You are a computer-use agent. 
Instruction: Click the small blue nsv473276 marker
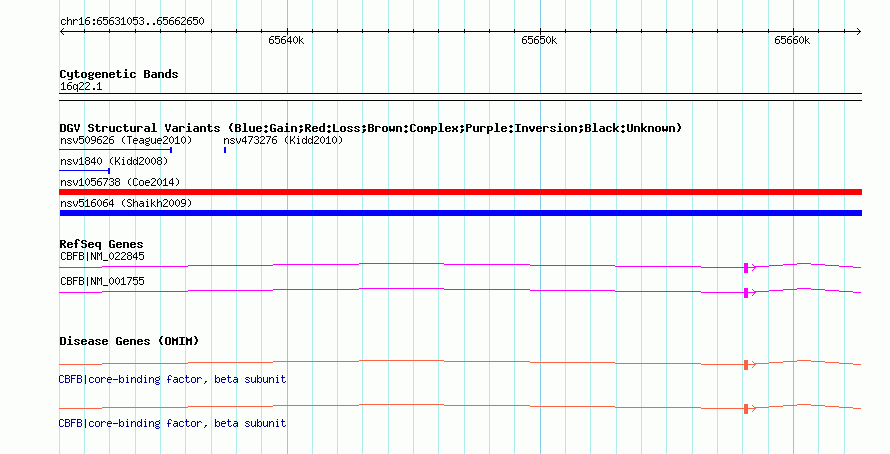(x=225, y=150)
